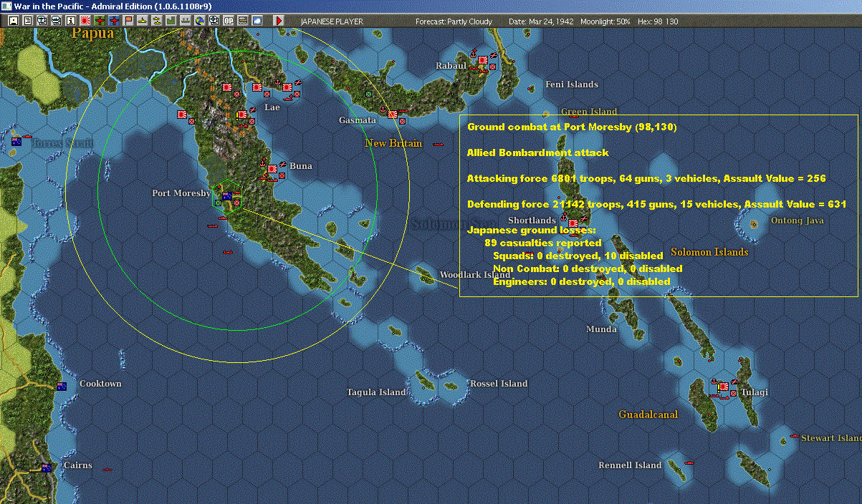Select the Australian flag at Cooktown
The height and width of the screenshot is (504, 862).
62,387
